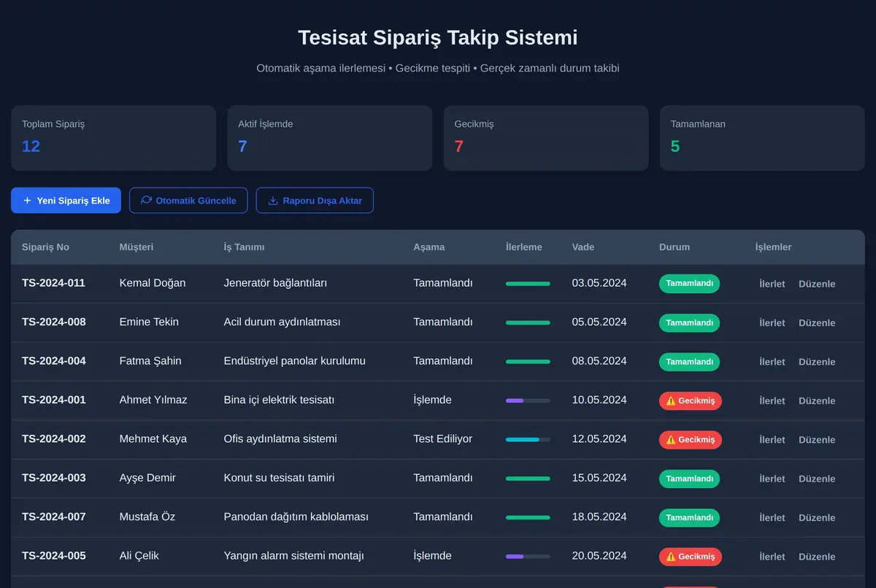The image size is (876, 588).
Task: Click the plus icon on Yeni Sipariş Ekle
Action: [x=27, y=201]
